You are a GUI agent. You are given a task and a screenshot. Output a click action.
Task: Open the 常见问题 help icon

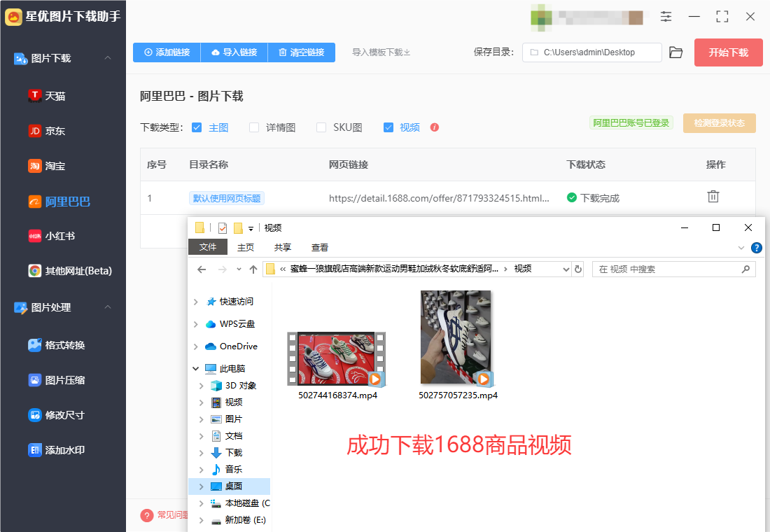(x=147, y=515)
